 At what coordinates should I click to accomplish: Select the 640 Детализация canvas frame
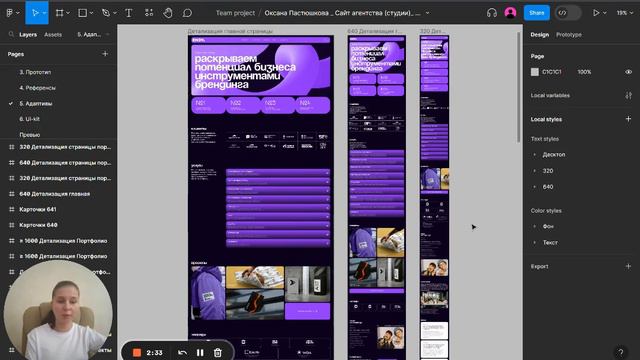click(x=376, y=198)
